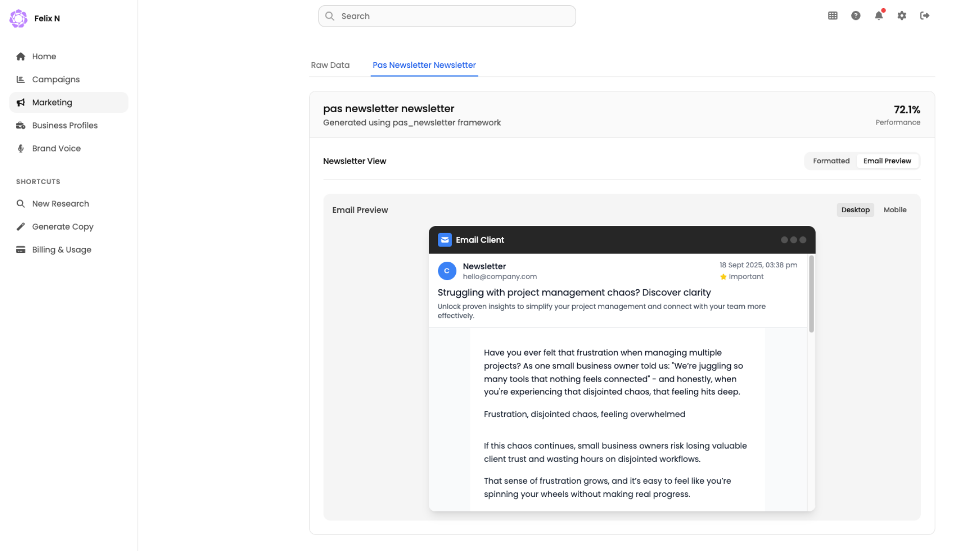Click the logout icon
Viewport: 980px width, 551px height.
click(x=924, y=16)
